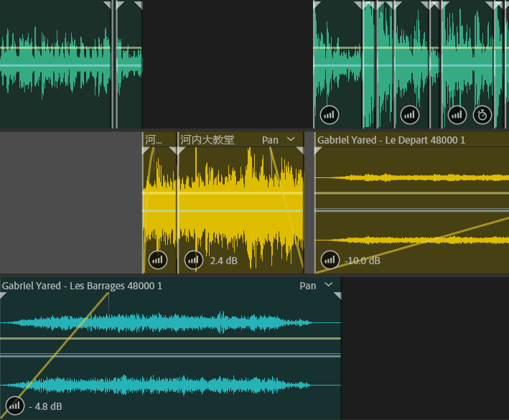
Task: Open chevron dropdown beside Pan on 河内大教堂 clip
Action: [291, 139]
